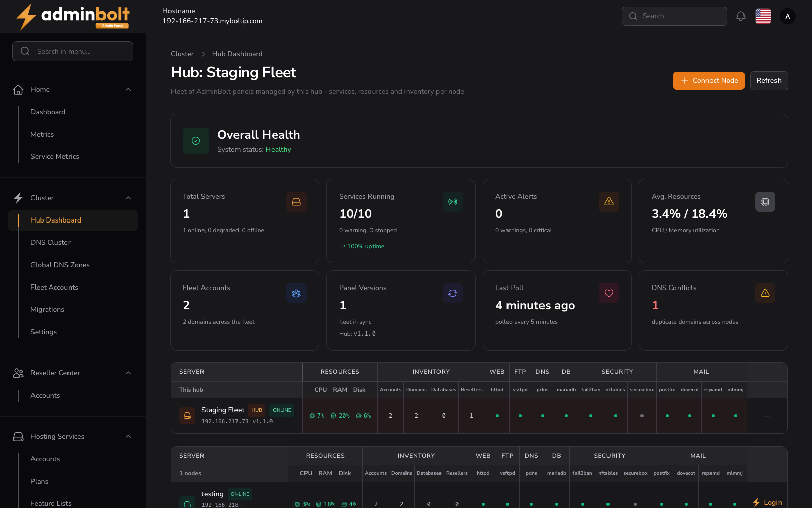
Task: Click the Refresh button
Action: click(x=769, y=81)
